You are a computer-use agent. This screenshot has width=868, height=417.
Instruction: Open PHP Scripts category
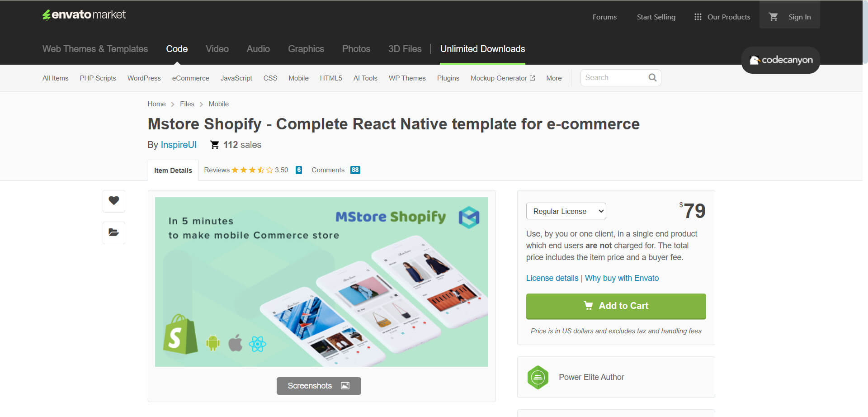(x=98, y=78)
